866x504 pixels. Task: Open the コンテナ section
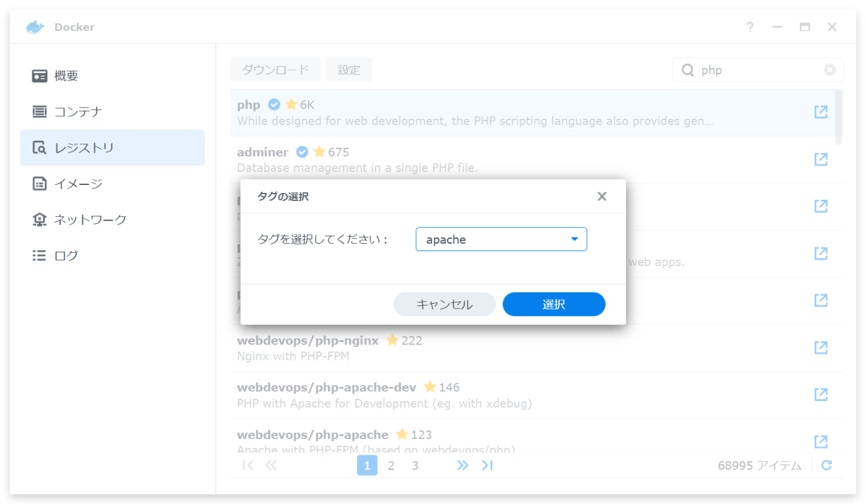click(113, 112)
